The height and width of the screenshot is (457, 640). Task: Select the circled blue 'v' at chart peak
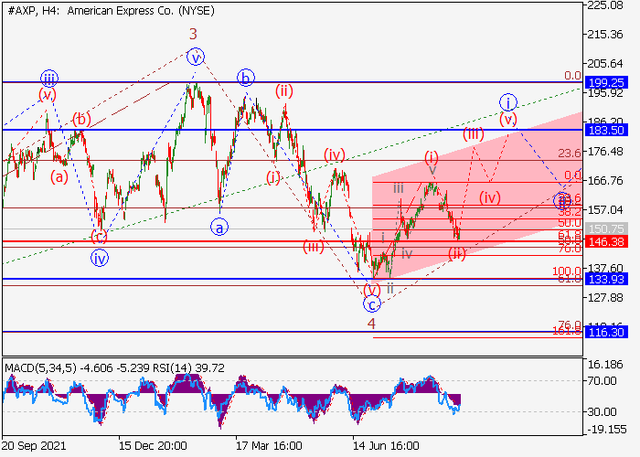pos(196,56)
